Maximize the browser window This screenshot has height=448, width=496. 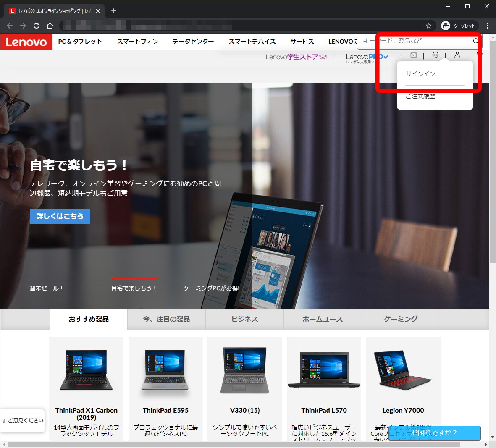pyautogui.click(x=467, y=6)
